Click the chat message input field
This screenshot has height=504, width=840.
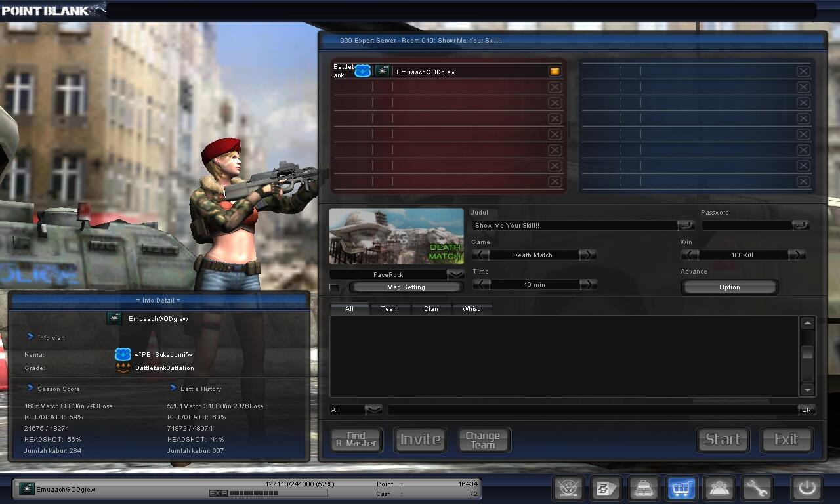coord(593,409)
